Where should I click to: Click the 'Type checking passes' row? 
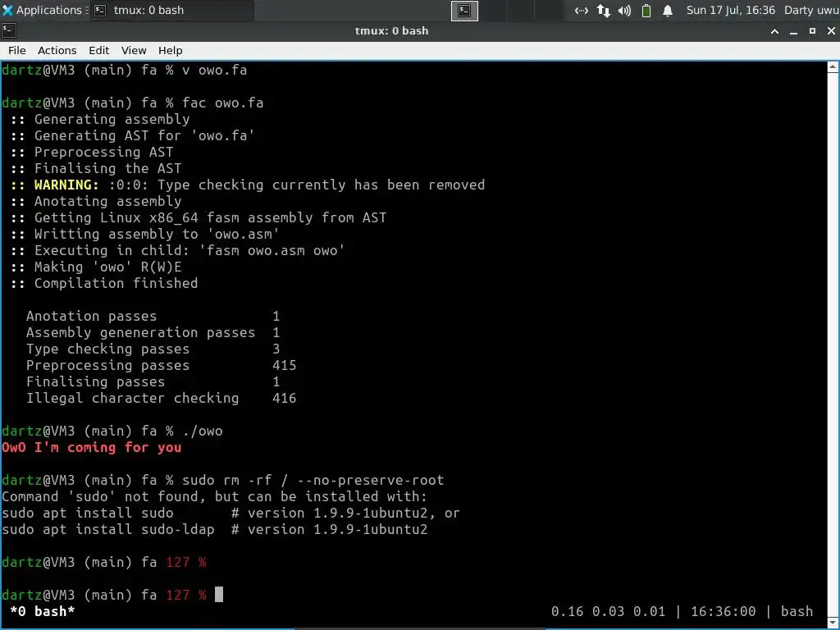tap(153, 349)
